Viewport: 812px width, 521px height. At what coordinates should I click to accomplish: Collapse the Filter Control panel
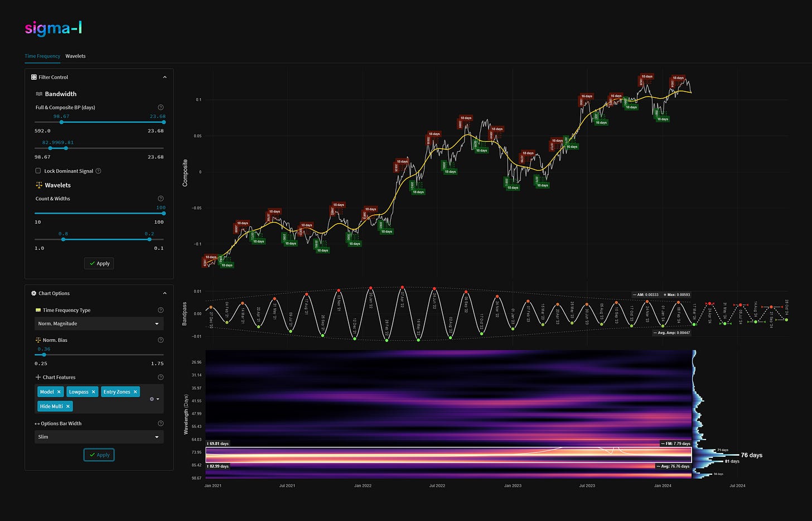point(165,77)
